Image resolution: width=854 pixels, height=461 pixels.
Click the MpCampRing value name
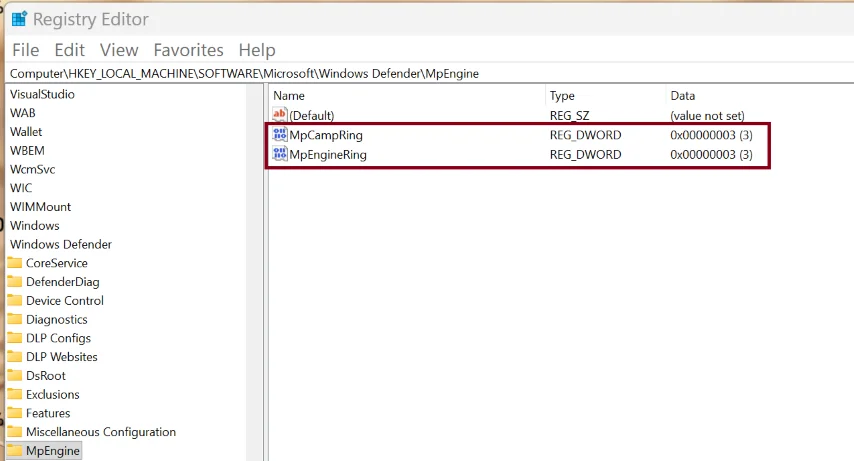coord(326,135)
